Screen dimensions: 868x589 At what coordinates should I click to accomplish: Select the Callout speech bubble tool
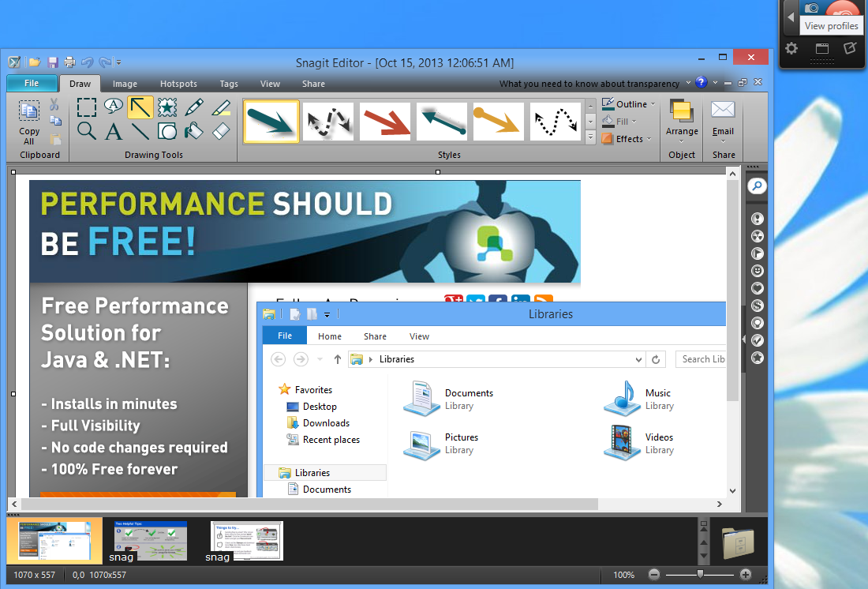pos(114,107)
